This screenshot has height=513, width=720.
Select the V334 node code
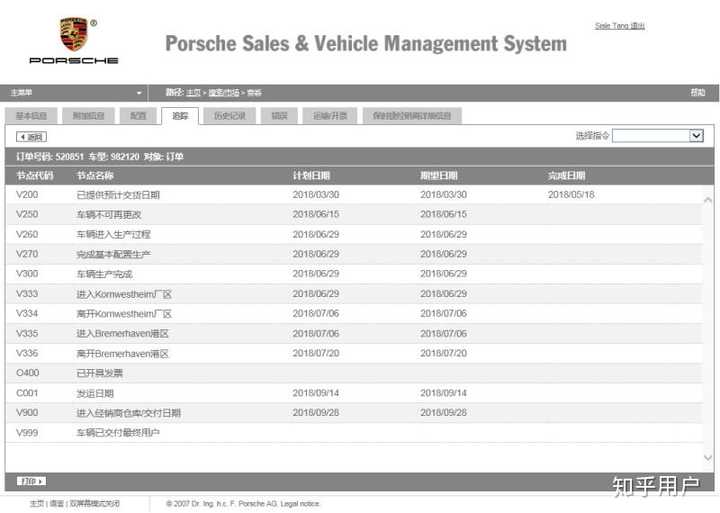[x=27, y=314]
